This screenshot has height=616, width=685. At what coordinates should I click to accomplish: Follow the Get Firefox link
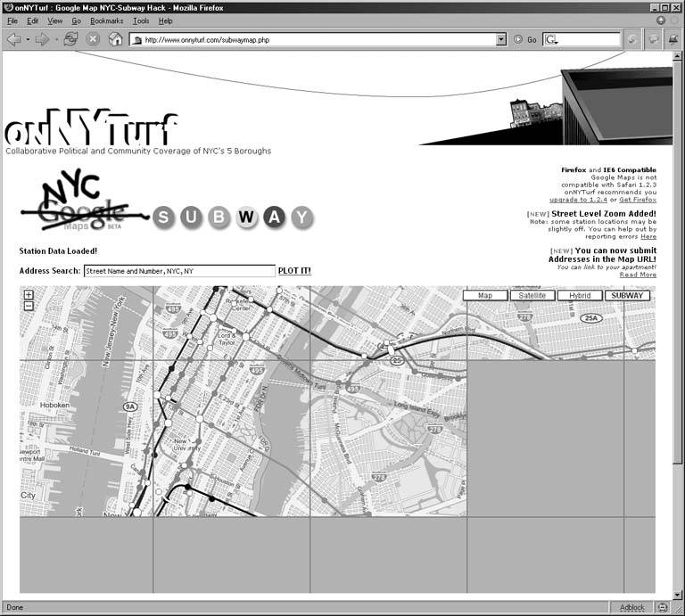pos(637,200)
